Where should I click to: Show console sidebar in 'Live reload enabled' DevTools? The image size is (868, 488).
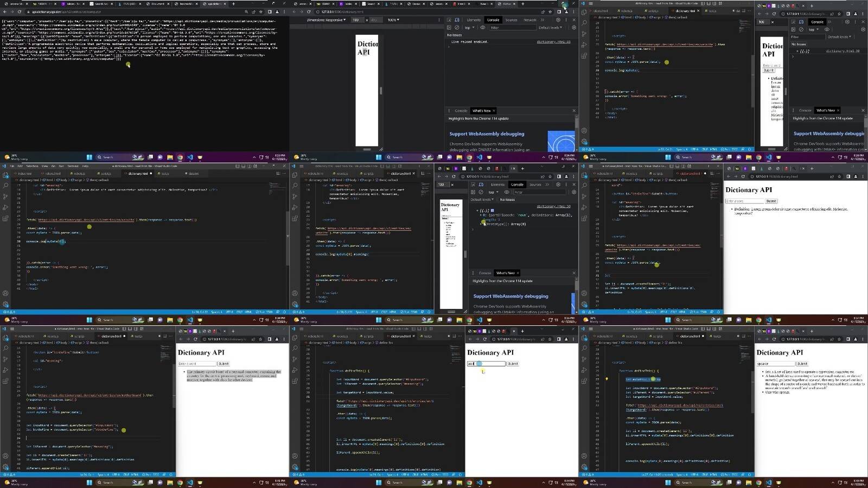point(449,28)
